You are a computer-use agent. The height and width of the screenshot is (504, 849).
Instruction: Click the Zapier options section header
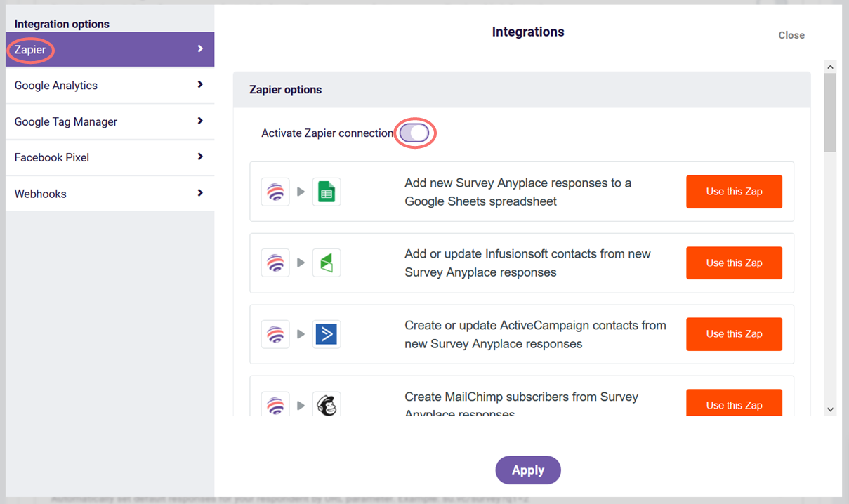tap(522, 90)
